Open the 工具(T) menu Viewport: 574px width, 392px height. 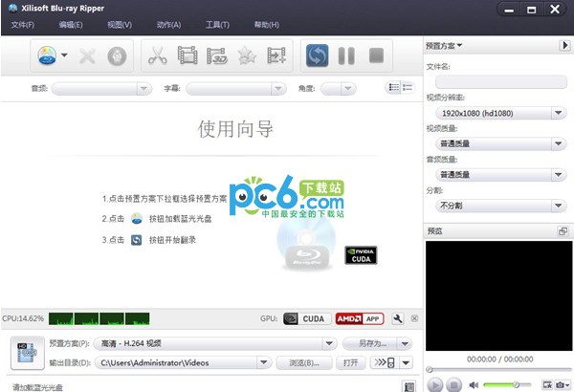pyautogui.click(x=217, y=25)
